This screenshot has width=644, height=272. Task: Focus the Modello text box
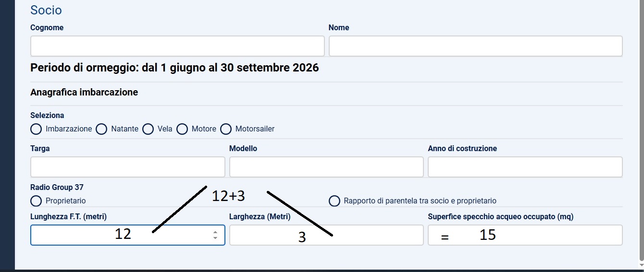pos(326,167)
